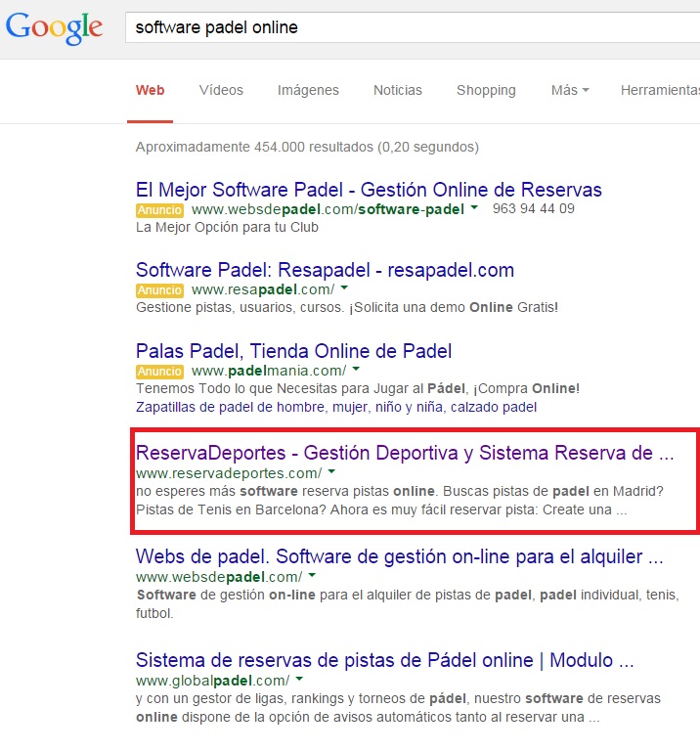This screenshot has height=752, width=700.
Task: Click the search box with 'software padel online'
Action: coord(411,27)
